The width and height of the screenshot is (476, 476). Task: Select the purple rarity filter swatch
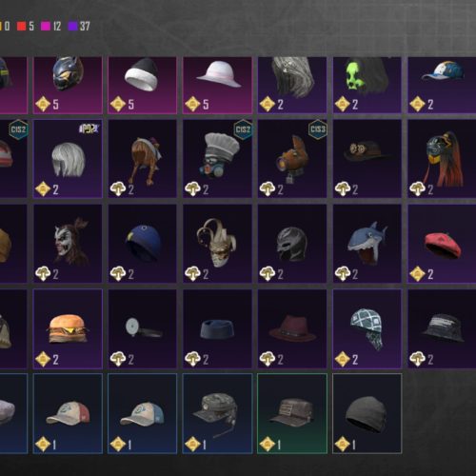pyautogui.click(x=73, y=26)
